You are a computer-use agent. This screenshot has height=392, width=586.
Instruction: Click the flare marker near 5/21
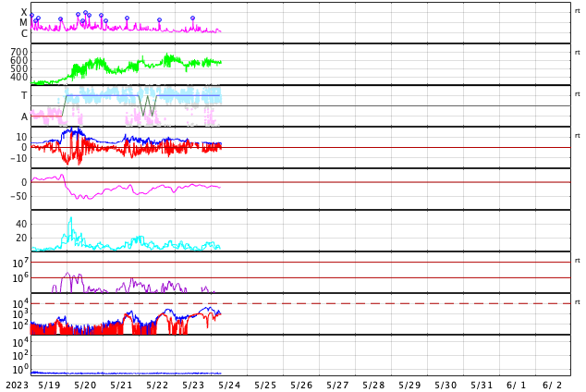click(127, 18)
